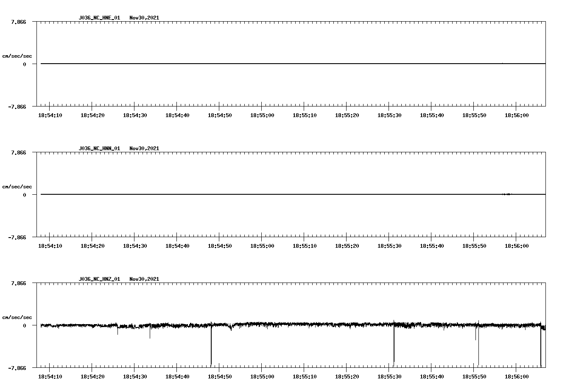576x392 pixels.
Task: Select the J036_NC_HNN_01 title of the middle plot
Action: pyautogui.click(x=99, y=148)
